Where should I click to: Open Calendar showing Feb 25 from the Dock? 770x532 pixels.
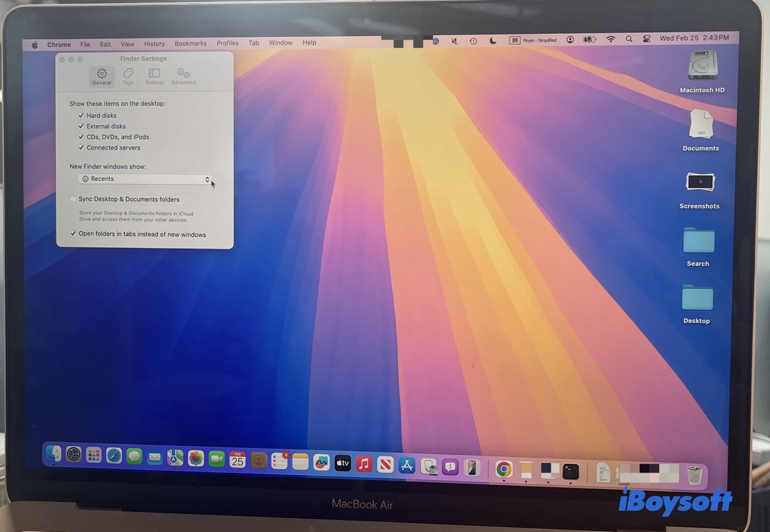click(x=237, y=461)
